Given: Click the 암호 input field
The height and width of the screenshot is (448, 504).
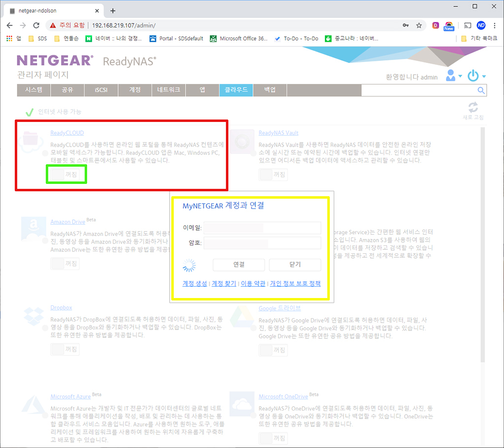Looking at the screenshot, I should click(262, 243).
